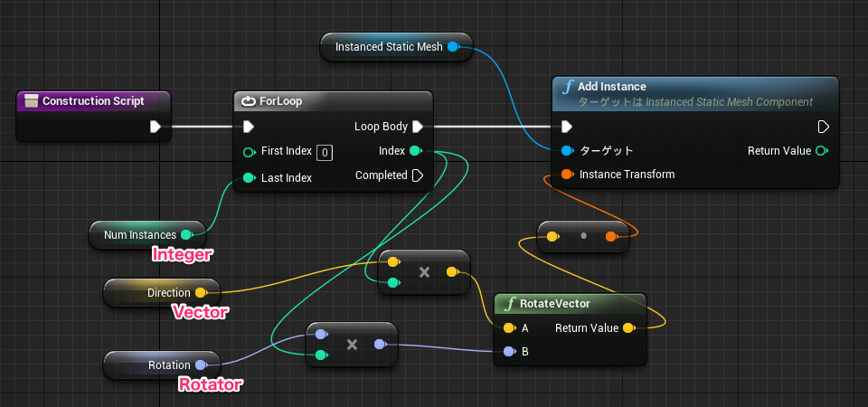Click the Instance Transform input pin
Screen dimensions: 868x407
point(566,174)
